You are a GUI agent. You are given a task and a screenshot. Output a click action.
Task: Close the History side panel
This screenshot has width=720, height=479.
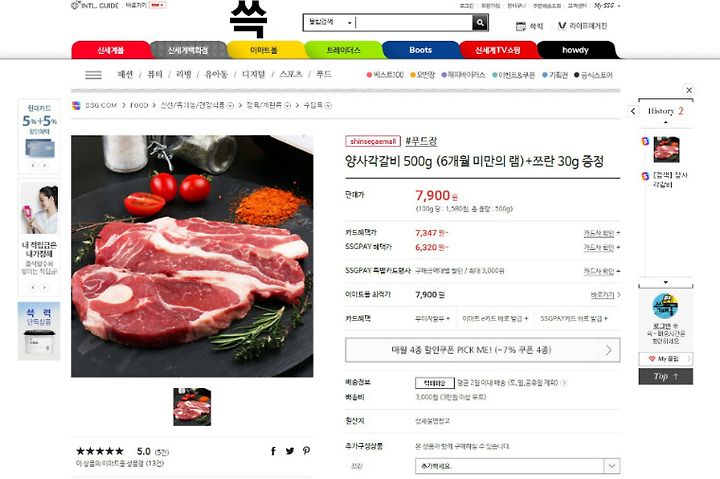689,90
